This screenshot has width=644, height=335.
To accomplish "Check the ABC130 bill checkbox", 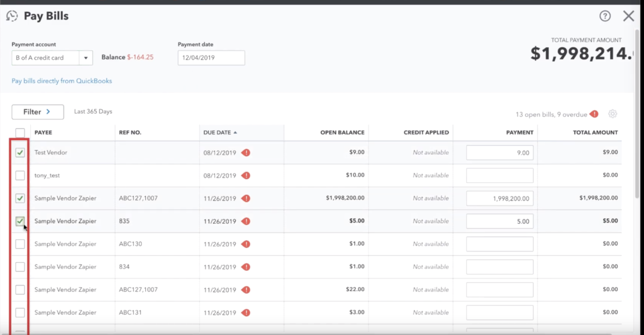I will 19,244.
